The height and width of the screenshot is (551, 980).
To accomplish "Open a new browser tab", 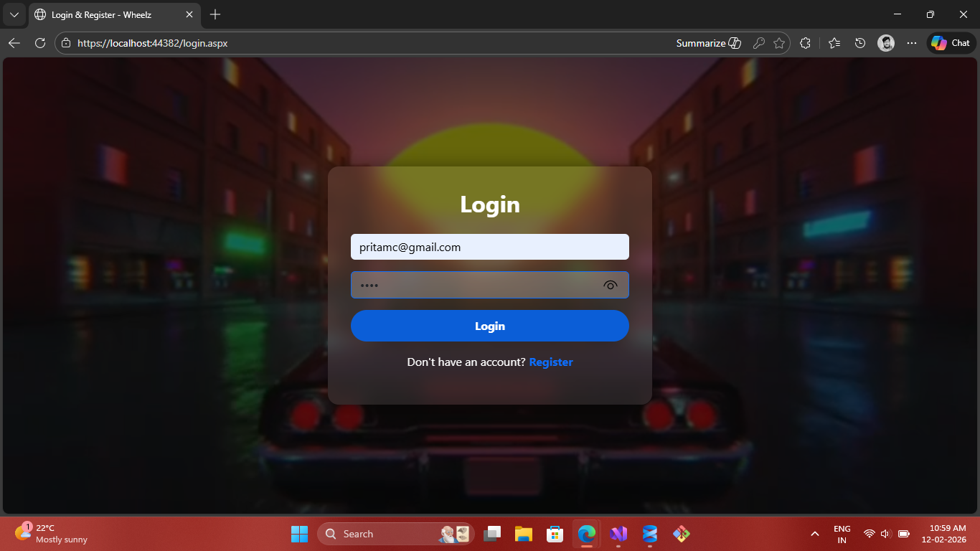I will [215, 14].
